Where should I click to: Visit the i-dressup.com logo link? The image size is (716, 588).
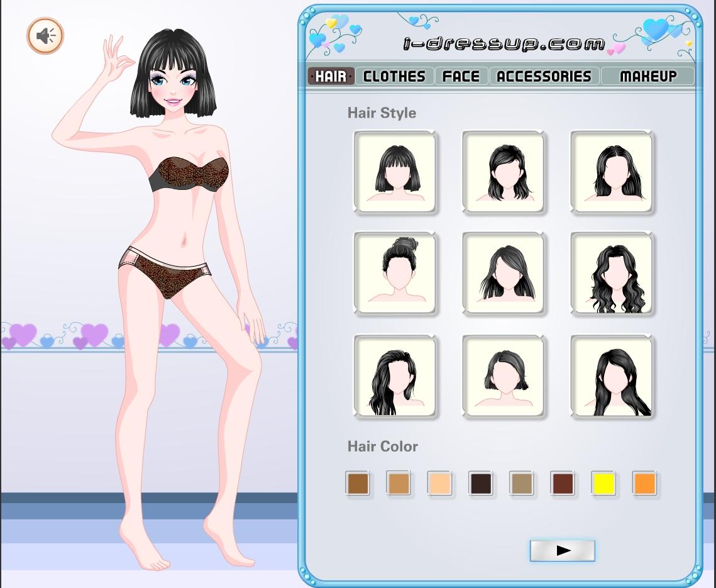point(504,43)
